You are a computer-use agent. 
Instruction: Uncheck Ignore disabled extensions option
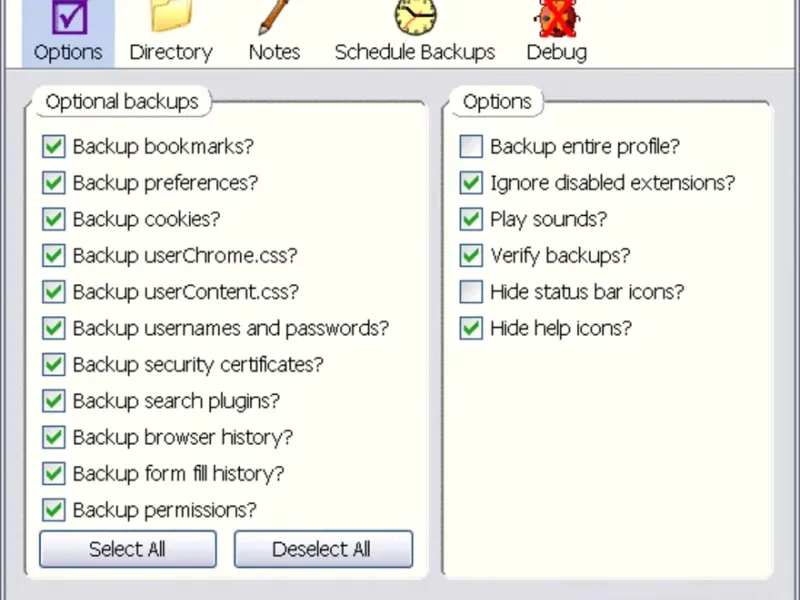point(471,183)
